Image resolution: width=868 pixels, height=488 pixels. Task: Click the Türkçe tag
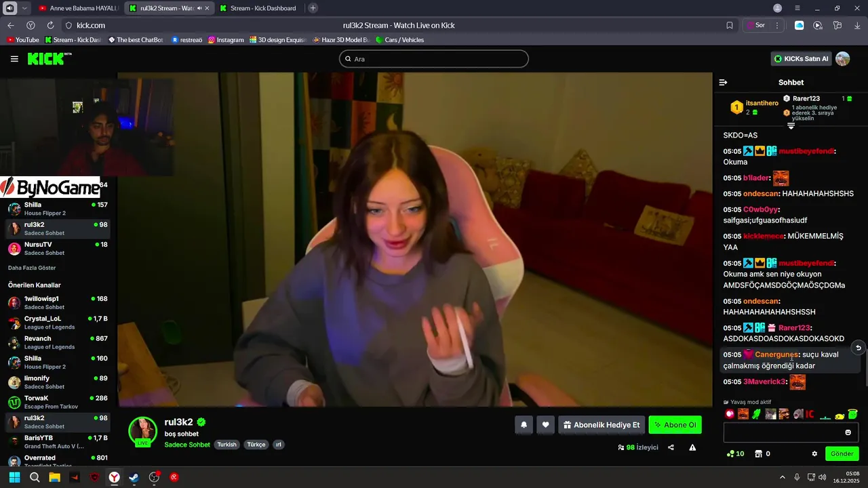tap(256, 445)
